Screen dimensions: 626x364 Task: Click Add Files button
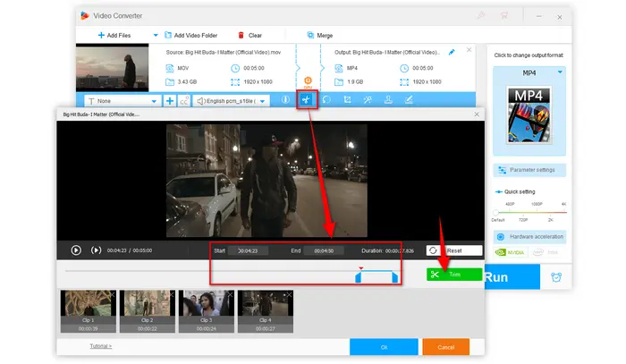click(x=114, y=35)
